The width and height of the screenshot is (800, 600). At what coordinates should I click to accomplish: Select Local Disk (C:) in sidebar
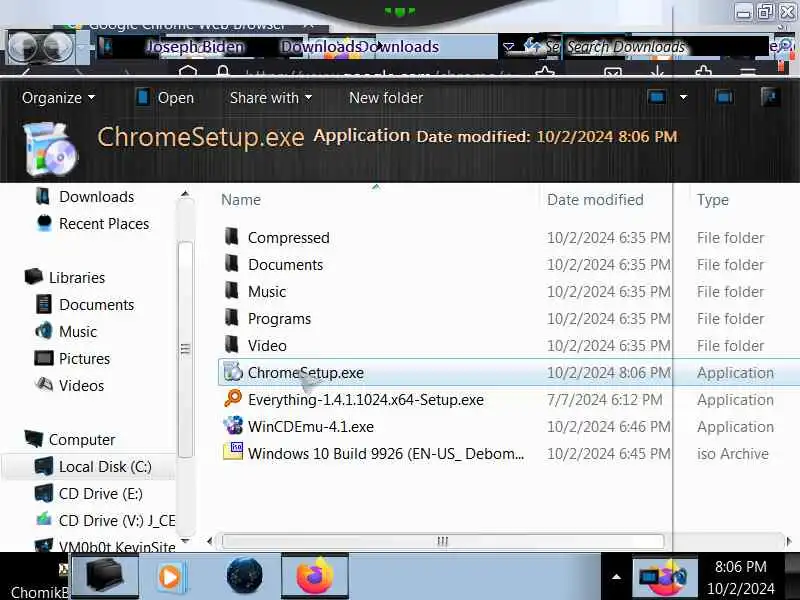click(x=105, y=467)
